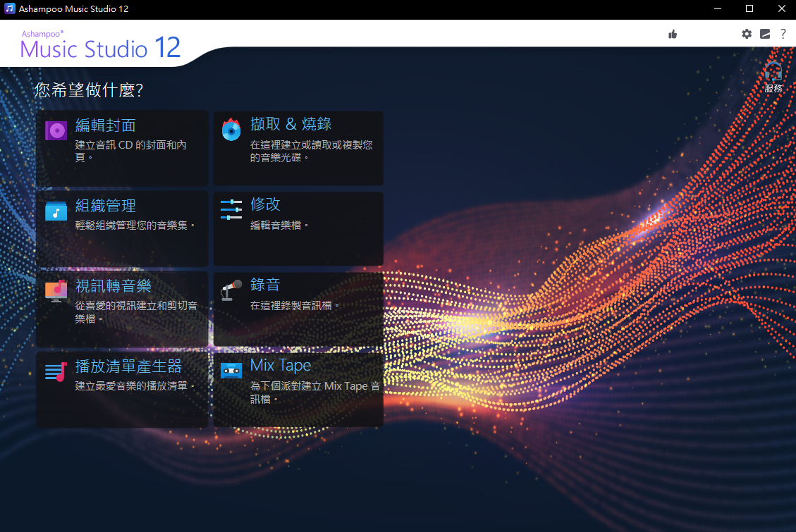Image resolution: width=796 pixels, height=532 pixels.
Task: Choose 修改 to edit audio files
Action: click(298, 229)
